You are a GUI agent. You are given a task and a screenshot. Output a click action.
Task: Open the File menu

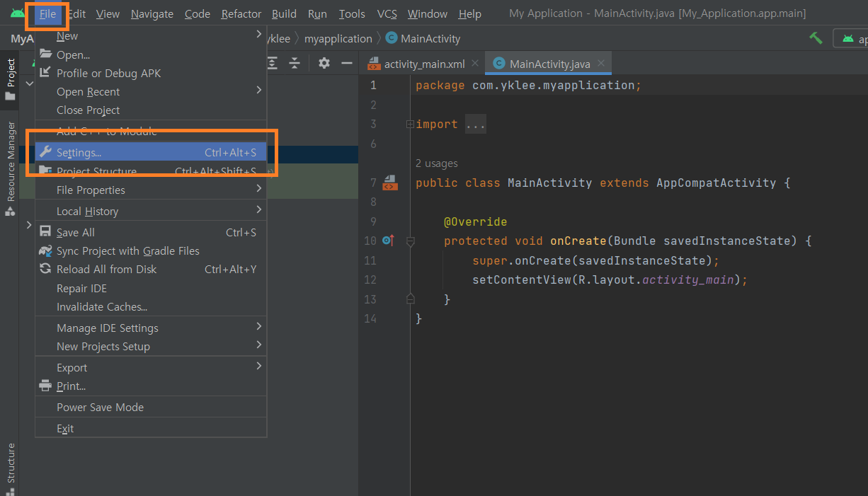tap(47, 14)
